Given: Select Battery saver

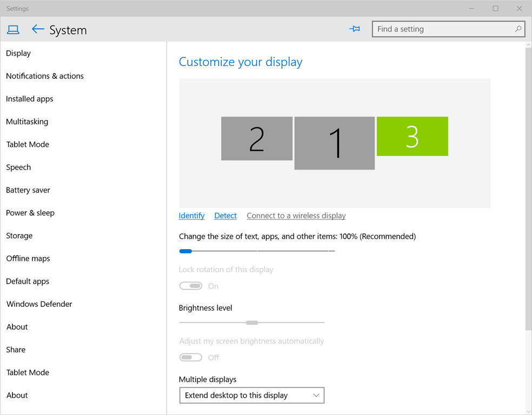Looking at the screenshot, I should [x=28, y=190].
